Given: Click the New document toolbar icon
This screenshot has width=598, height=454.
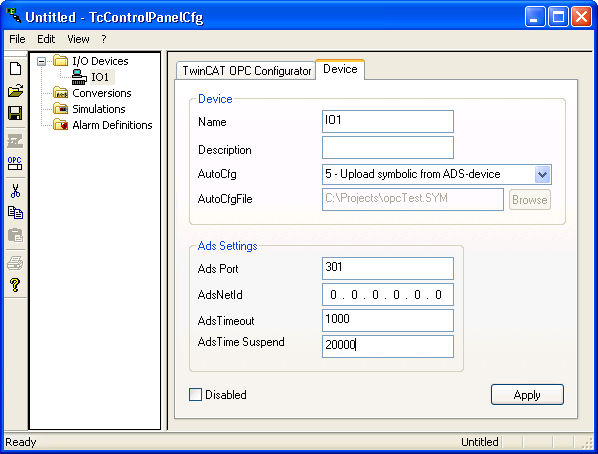Looking at the screenshot, I should click(x=15, y=69).
